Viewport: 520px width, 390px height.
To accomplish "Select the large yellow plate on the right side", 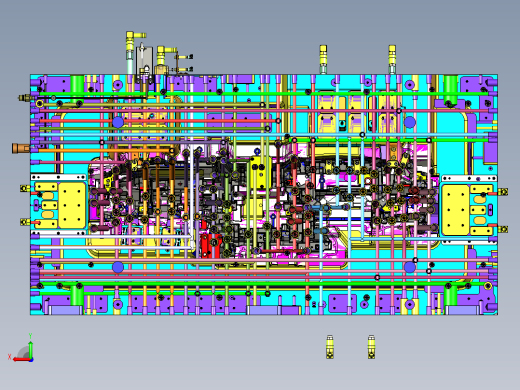I will click(x=456, y=210).
